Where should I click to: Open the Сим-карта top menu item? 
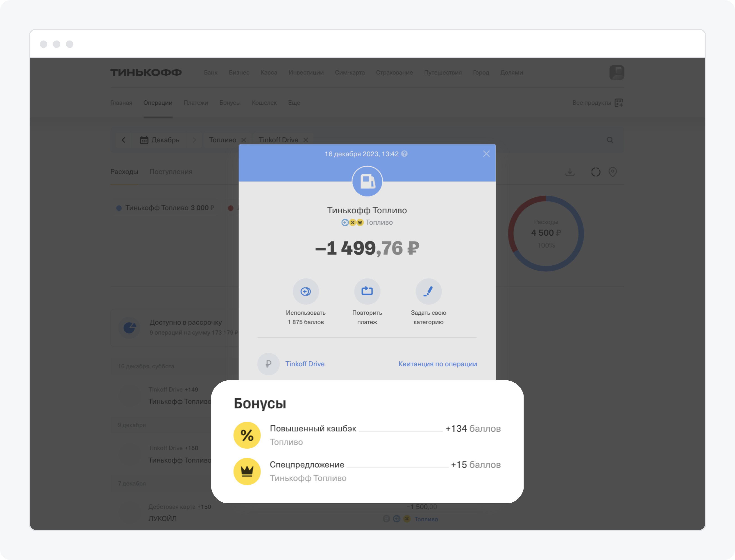tap(349, 72)
